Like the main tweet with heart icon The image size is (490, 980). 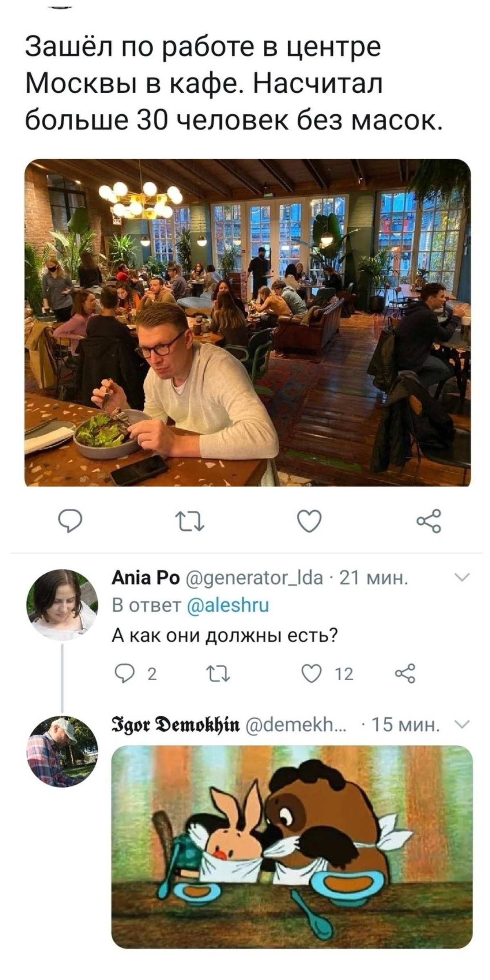309,521
